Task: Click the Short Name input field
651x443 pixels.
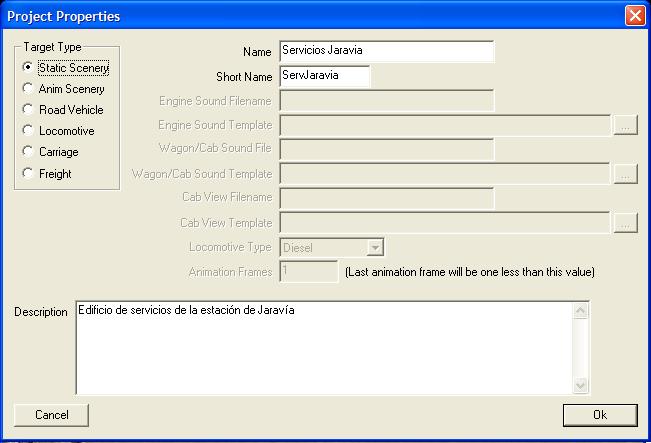Action: pos(324,76)
